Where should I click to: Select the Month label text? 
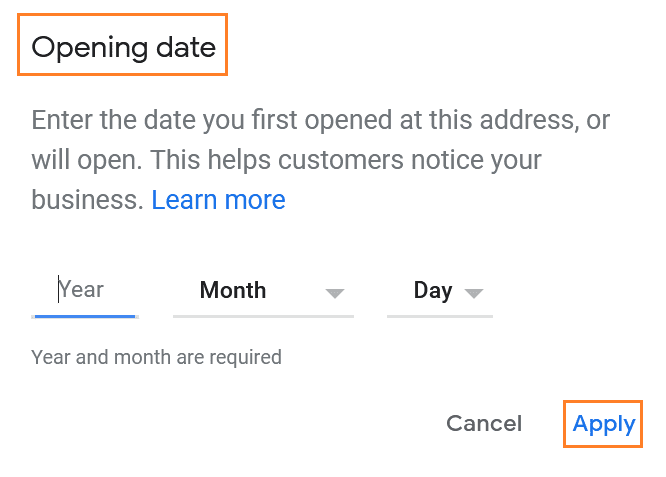tap(233, 291)
